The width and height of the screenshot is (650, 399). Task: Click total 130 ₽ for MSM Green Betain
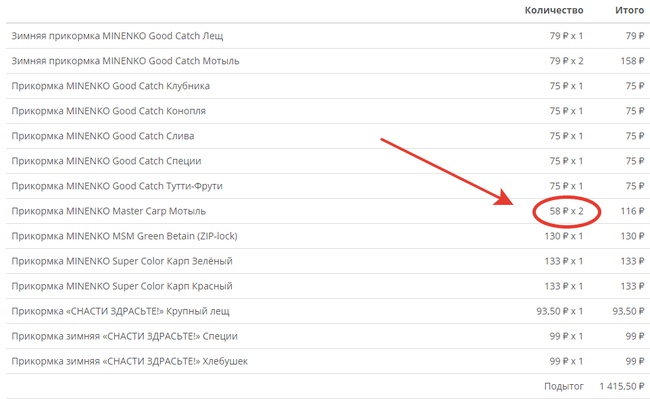point(632,236)
